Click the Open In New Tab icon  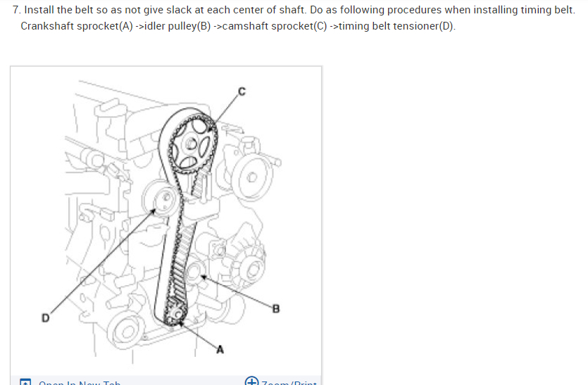coord(25,383)
